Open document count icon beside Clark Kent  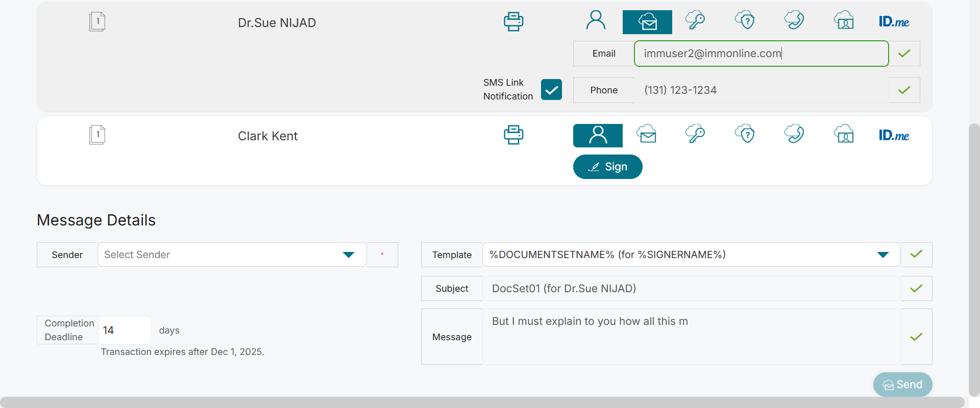[x=97, y=135]
